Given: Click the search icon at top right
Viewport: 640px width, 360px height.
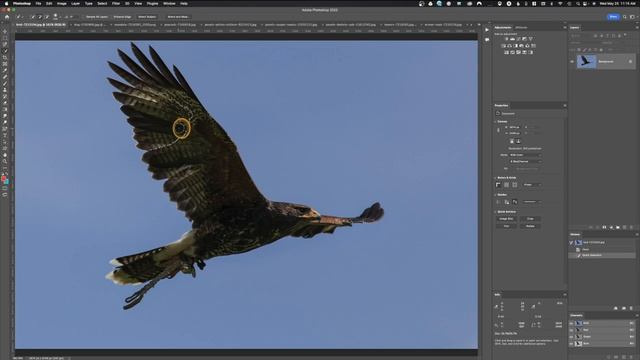Looking at the screenshot, I should (x=624, y=17).
